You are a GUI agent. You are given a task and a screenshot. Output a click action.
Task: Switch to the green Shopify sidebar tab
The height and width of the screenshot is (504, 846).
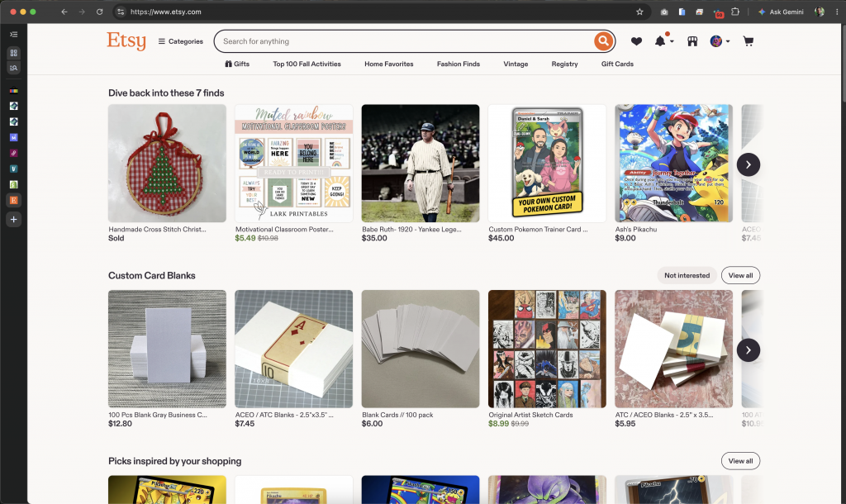[13, 184]
